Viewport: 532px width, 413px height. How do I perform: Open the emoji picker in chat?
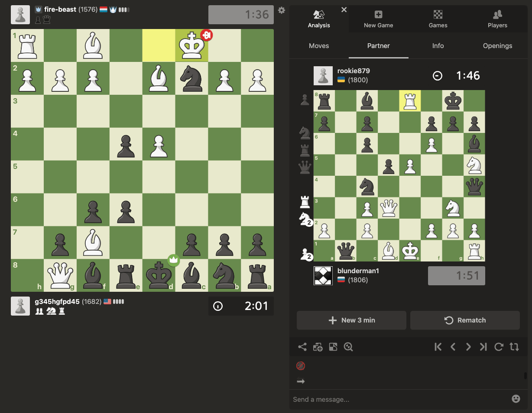(516, 399)
